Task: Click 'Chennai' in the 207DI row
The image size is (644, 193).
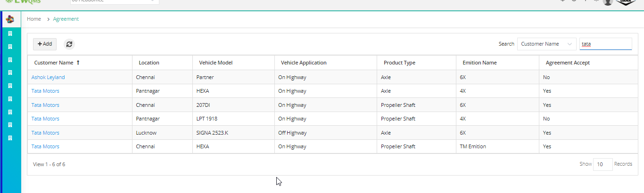Action: 145,105
